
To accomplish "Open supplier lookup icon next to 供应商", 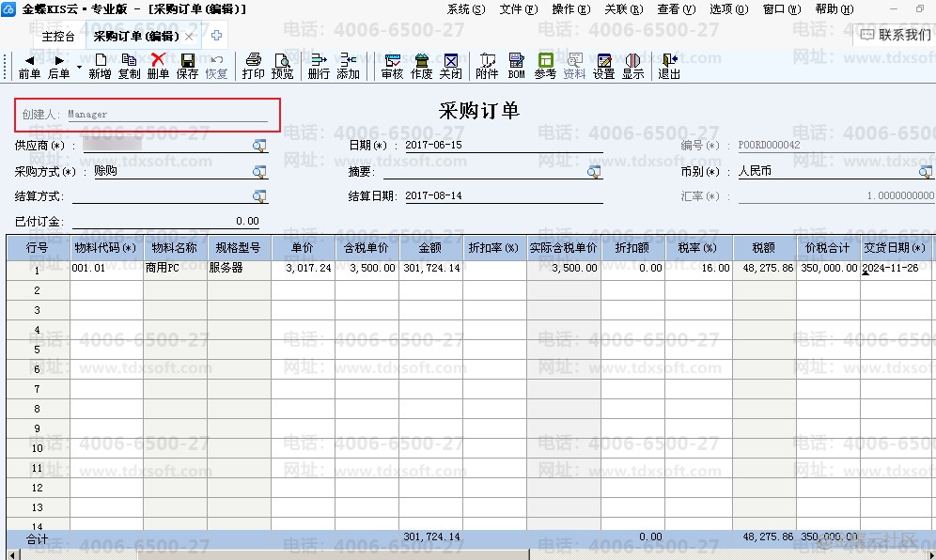I will 259,146.
